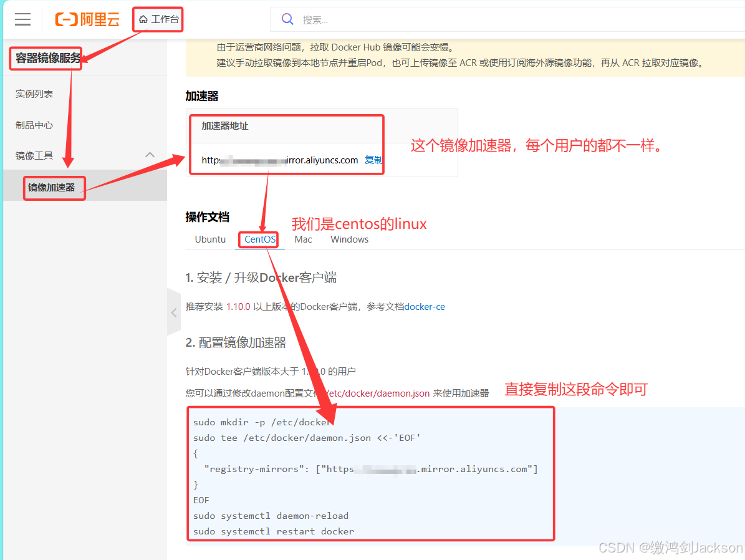Click the 'registry-mirrors' config line
The width and height of the screenshot is (745, 560).
pyautogui.click(x=371, y=469)
